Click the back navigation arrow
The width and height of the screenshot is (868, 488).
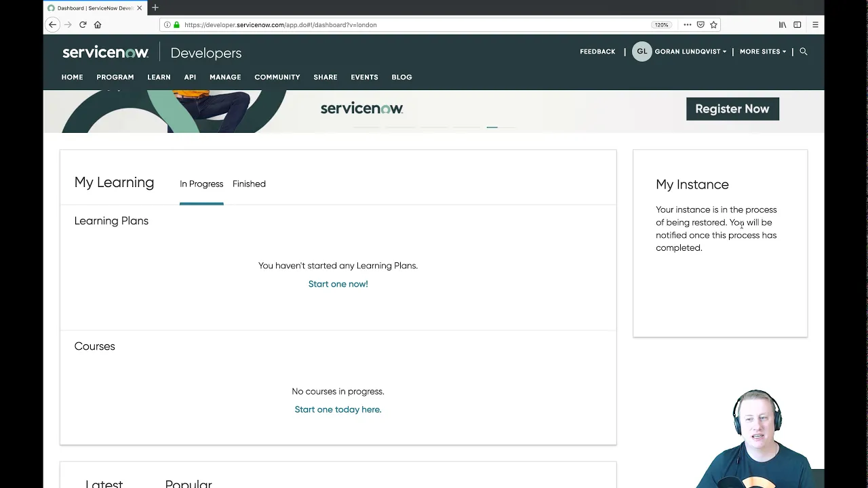coord(52,24)
